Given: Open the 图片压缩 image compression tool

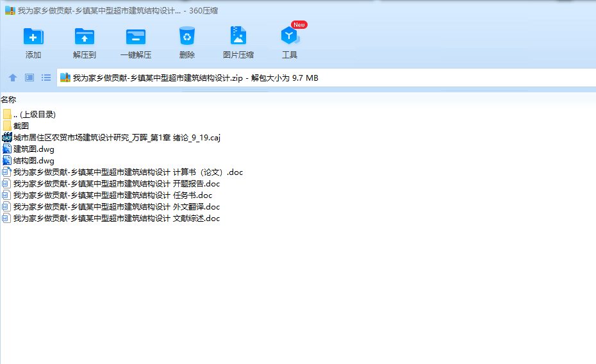Looking at the screenshot, I should 238,36.
